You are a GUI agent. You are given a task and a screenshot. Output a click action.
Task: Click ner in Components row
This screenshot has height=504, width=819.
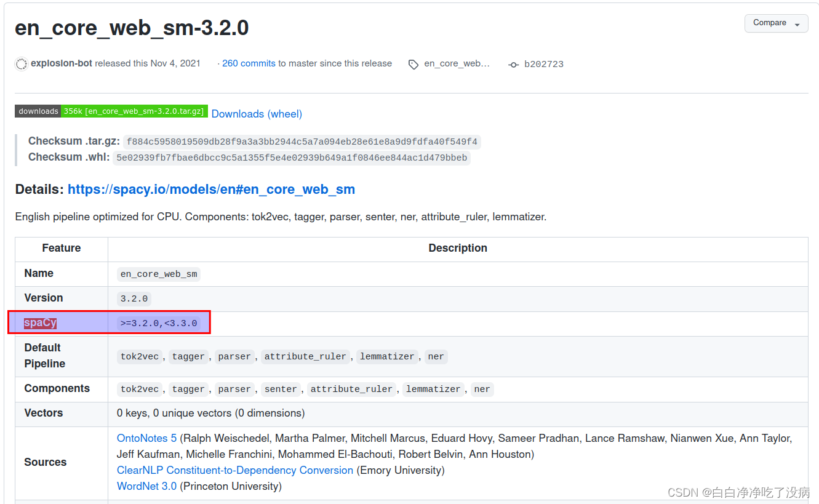(482, 389)
